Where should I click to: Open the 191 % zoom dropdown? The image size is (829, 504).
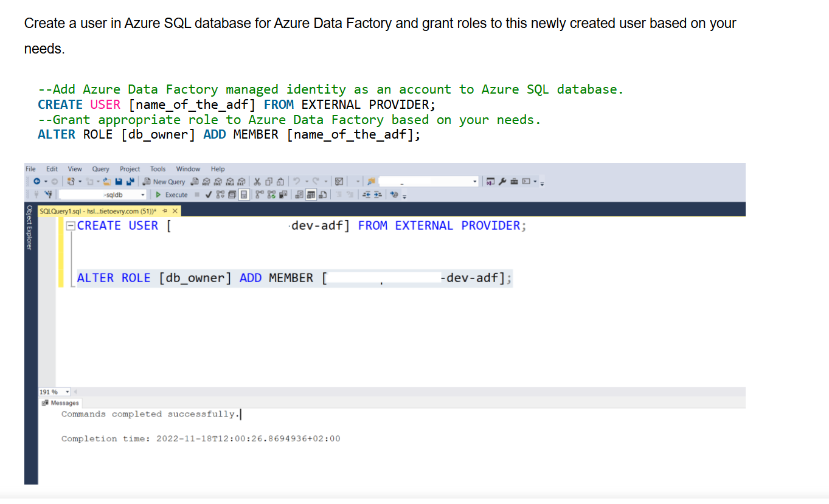coord(68,392)
